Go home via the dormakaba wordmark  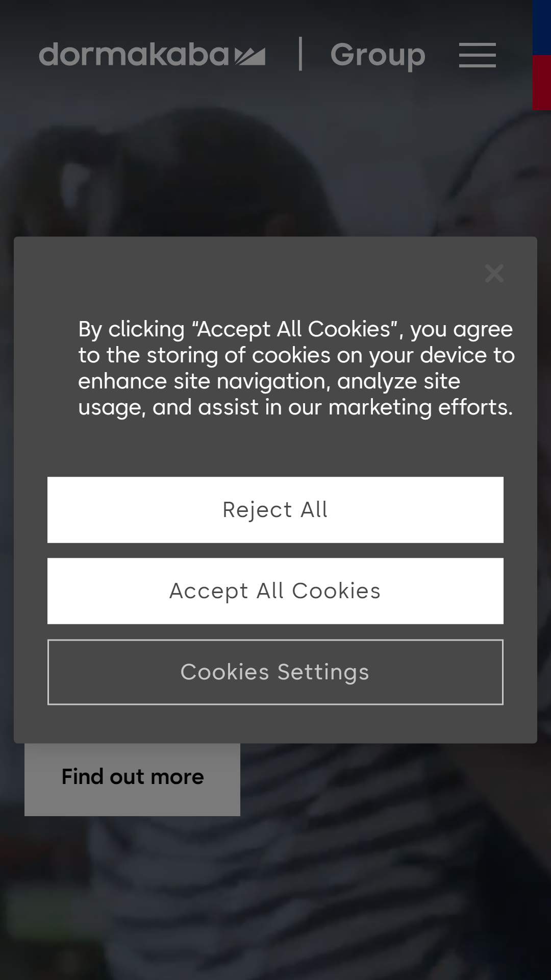tap(134, 55)
